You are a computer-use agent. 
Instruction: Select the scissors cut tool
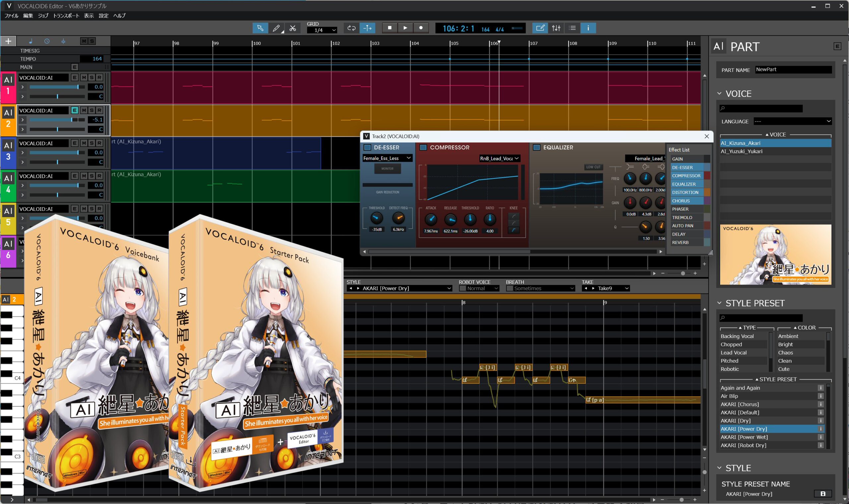(292, 28)
